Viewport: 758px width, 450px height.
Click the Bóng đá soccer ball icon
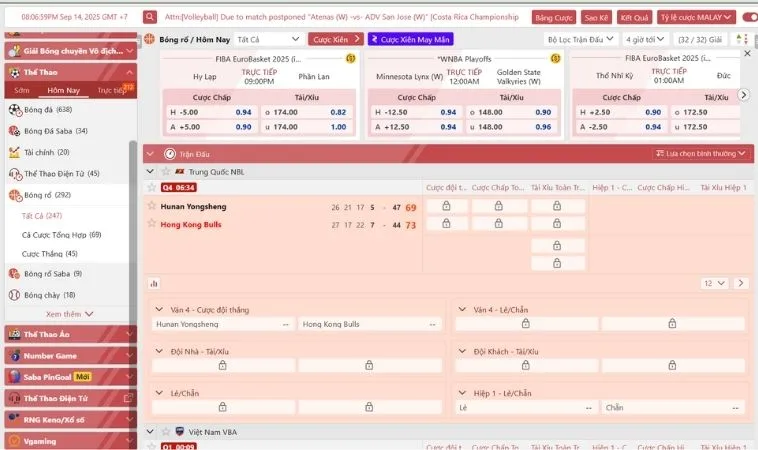tap(15, 109)
